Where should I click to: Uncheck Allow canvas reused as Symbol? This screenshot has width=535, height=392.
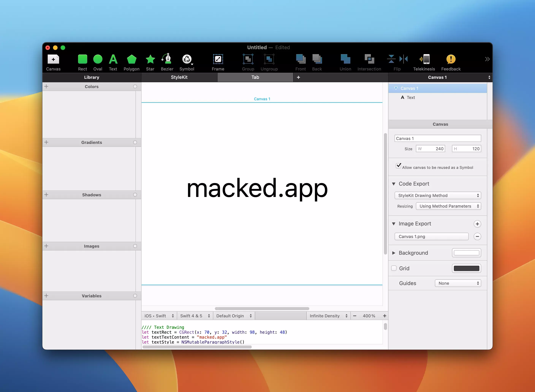(x=399, y=166)
